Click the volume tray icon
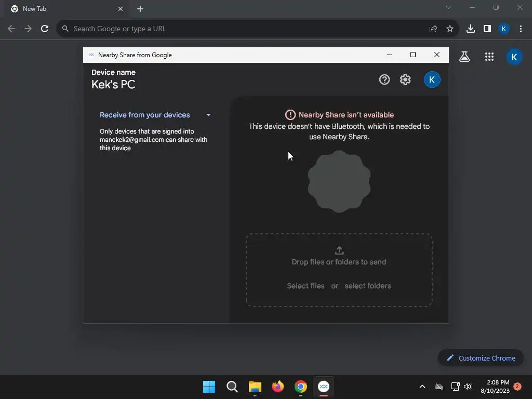The width and height of the screenshot is (532, 399). pyautogui.click(x=468, y=387)
